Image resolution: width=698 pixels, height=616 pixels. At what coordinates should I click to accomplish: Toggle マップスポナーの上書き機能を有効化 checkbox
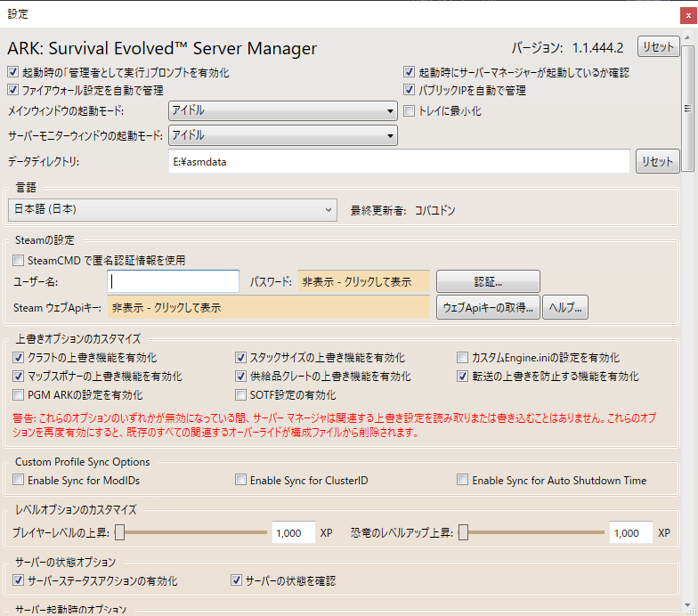tap(18, 376)
